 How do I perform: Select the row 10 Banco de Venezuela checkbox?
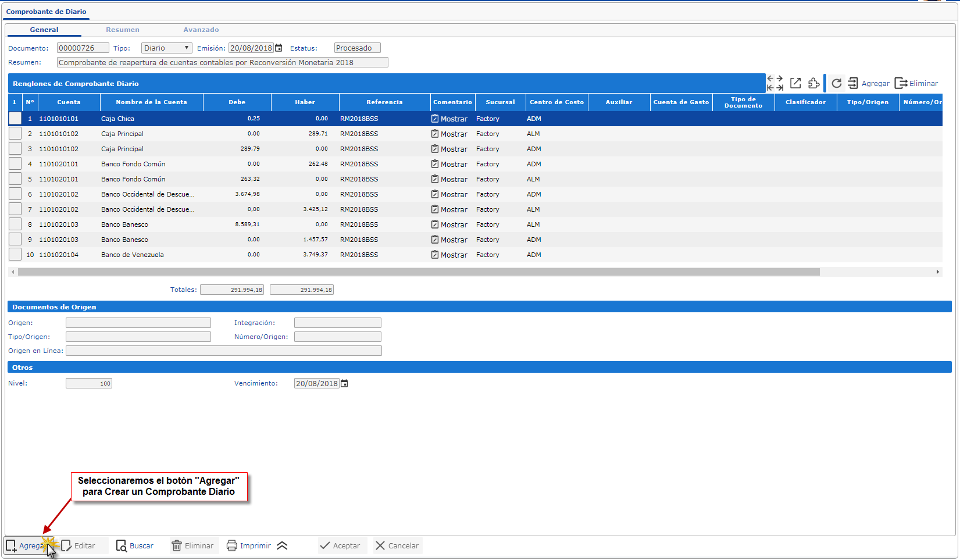click(15, 255)
